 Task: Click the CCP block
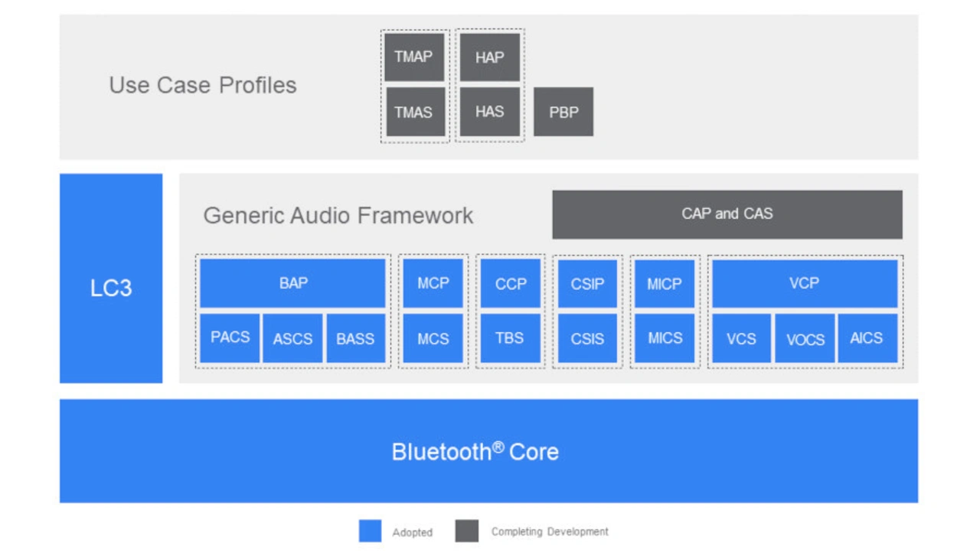(x=511, y=283)
